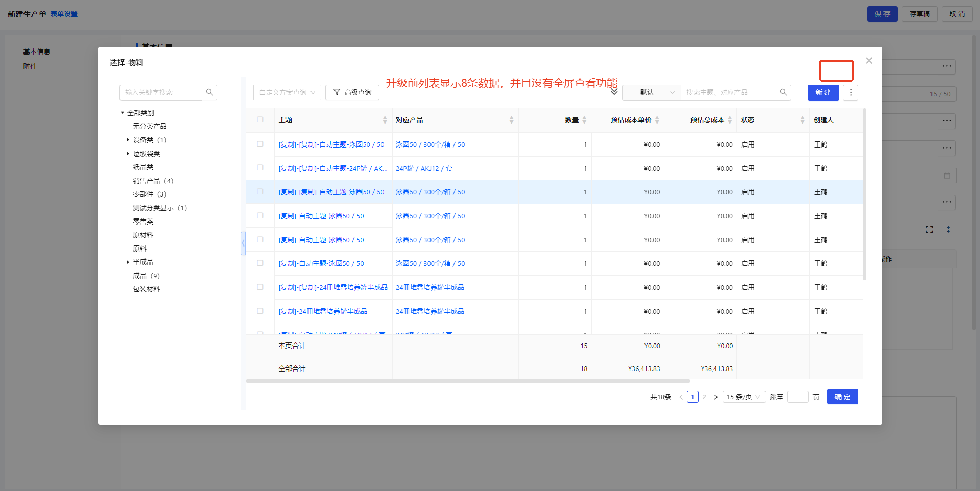Click the vertical table scrollbar
Screen dimensions: 980x491
(864, 194)
